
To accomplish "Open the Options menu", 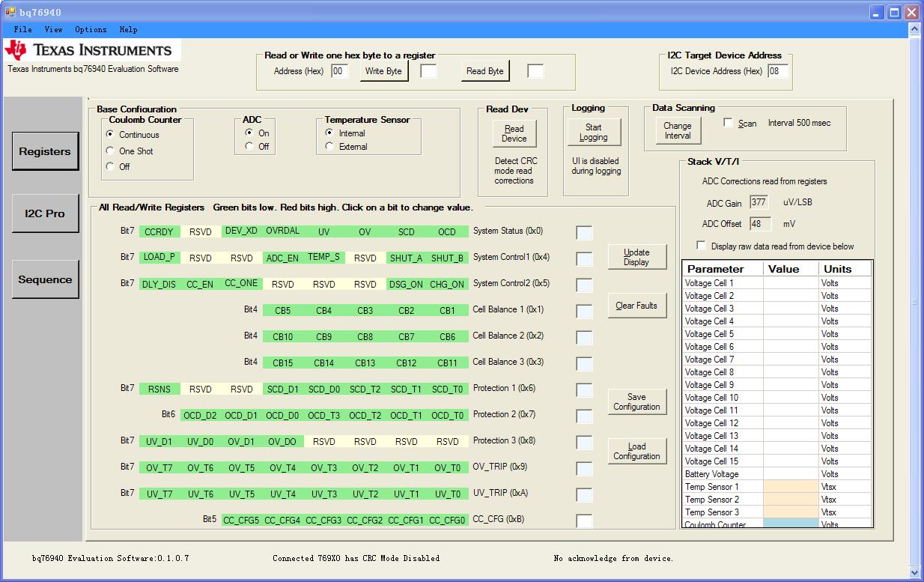I will (x=91, y=29).
